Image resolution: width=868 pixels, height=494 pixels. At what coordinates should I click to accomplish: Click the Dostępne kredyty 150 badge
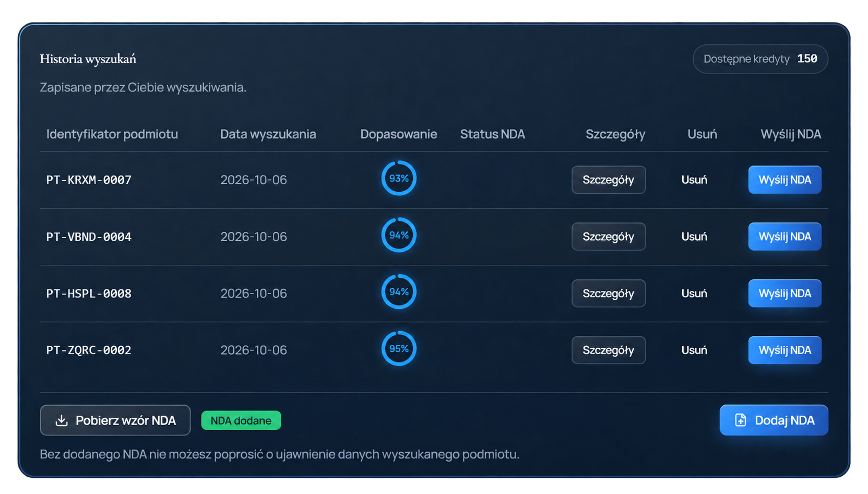pyautogui.click(x=760, y=59)
